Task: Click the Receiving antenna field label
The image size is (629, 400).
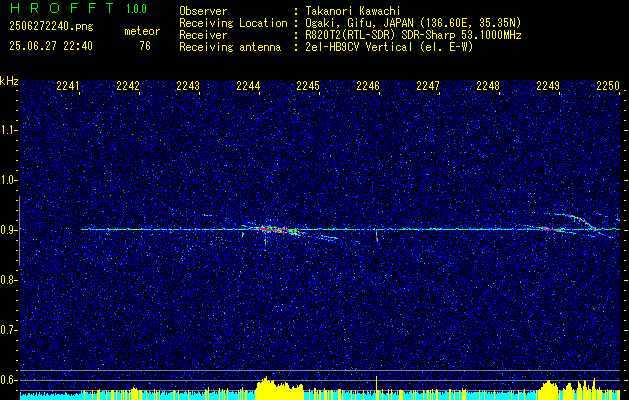Action: tap(230, 47)
